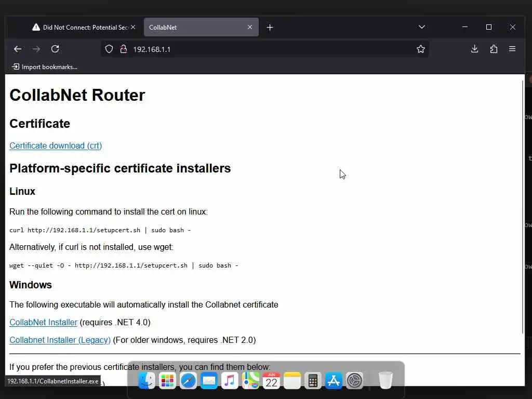This screenshot has width=532, height=399.
Task: Click the Linux section heading
Action: point(22,191)
